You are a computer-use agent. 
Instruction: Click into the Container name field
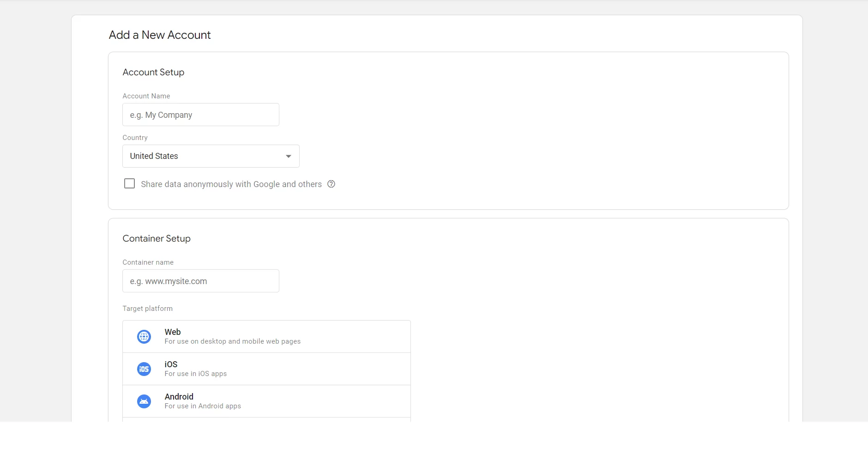[201, 281]
